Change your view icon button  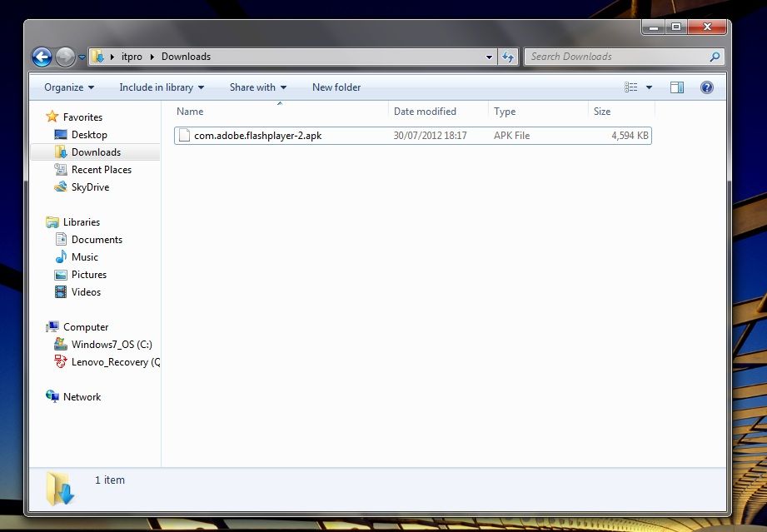(x=631, y=87)
